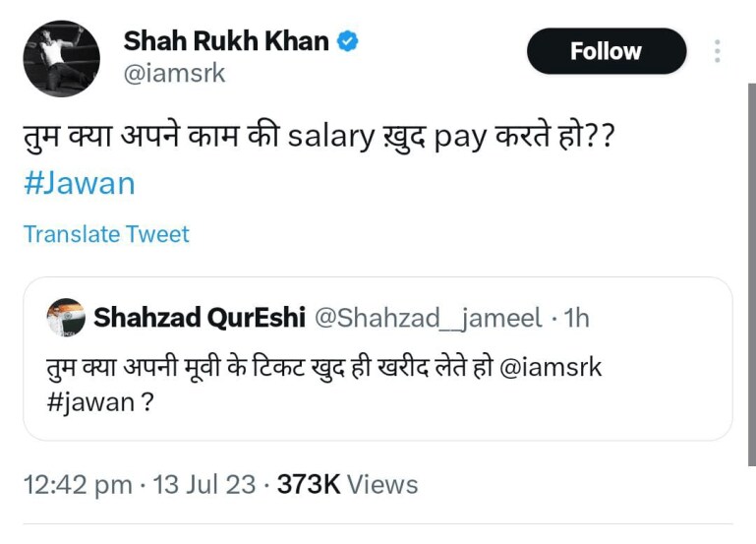
Task: Open the #Jawan hashtag in main tweet
Action: point(80,184)
